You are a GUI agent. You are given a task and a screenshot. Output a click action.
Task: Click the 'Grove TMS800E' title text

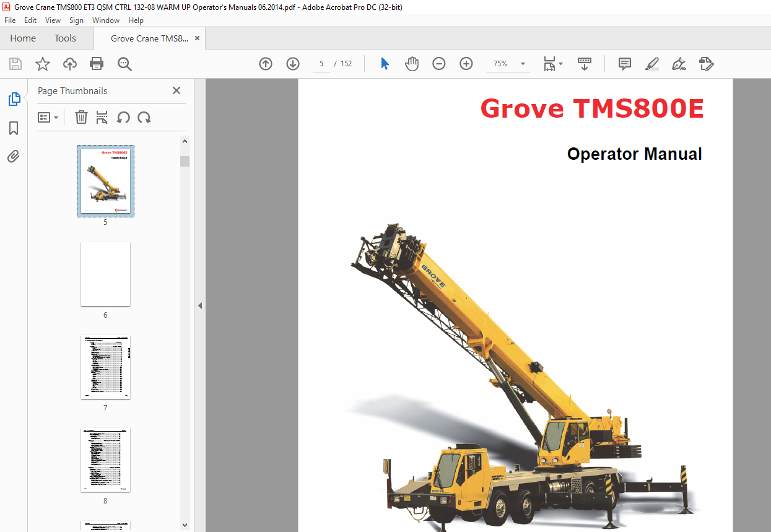tap(592, 108)
